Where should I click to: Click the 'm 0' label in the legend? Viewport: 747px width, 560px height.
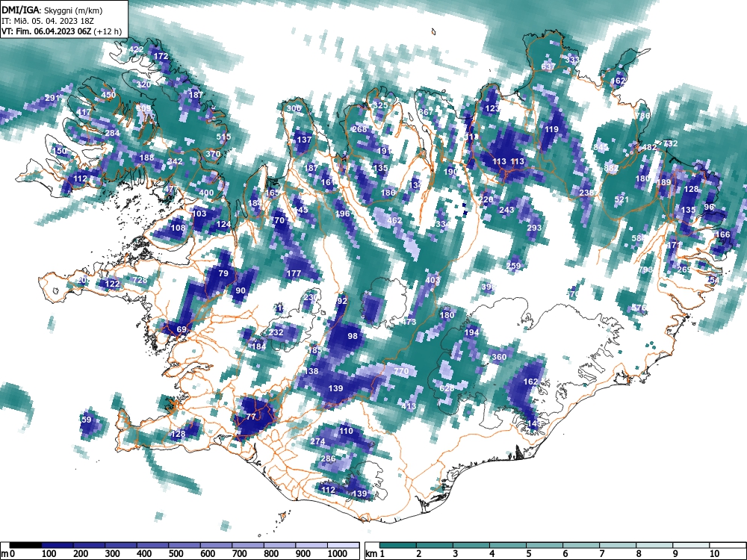tap(8, 553)
